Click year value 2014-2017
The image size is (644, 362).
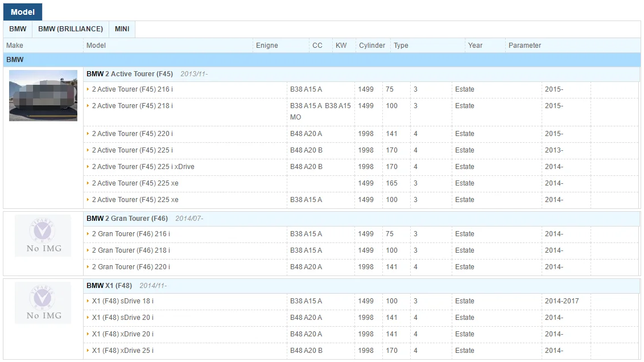click(x=562, y=301)
